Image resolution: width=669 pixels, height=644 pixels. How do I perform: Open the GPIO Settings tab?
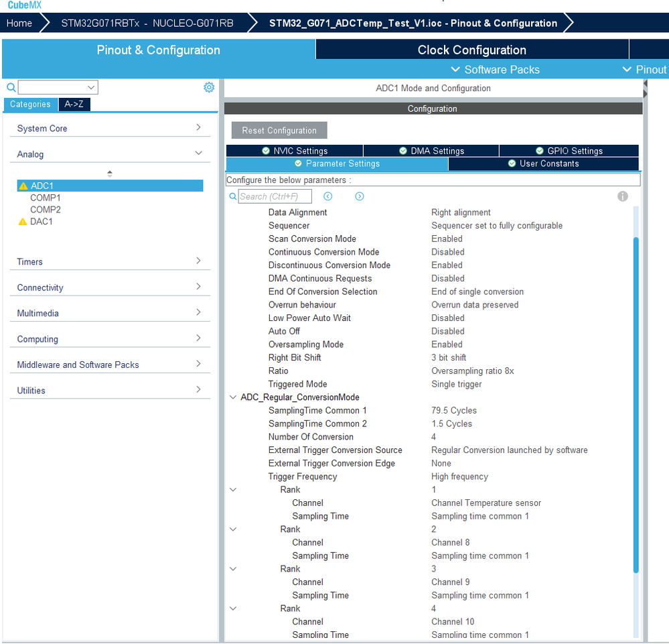(x=569, y=151)
